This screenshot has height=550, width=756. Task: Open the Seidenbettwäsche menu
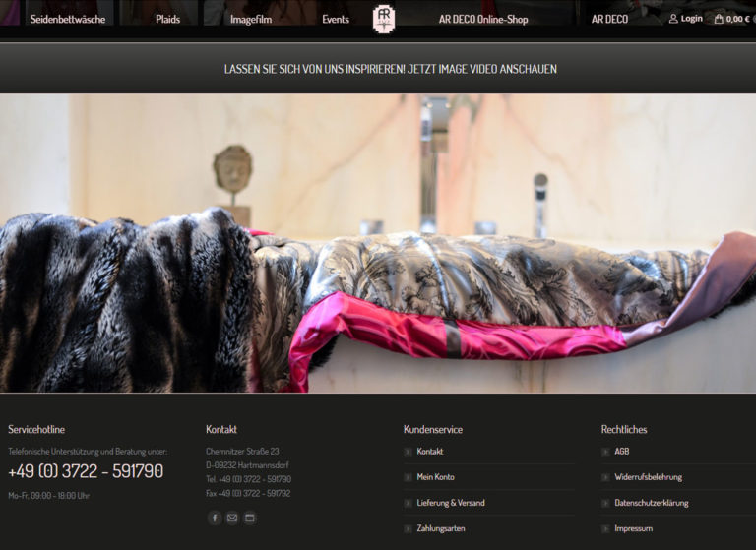click(68, 19)
